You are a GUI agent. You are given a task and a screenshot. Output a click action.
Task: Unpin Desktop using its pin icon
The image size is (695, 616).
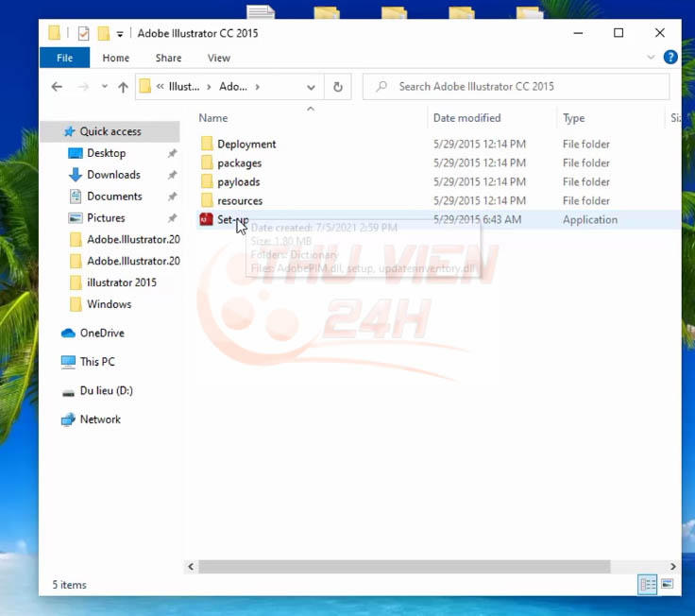coord(172,153)
